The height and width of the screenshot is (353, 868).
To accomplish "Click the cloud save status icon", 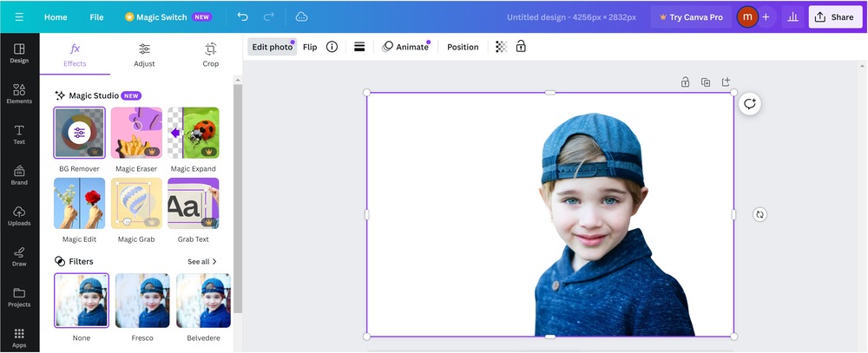I will [301, 16].
